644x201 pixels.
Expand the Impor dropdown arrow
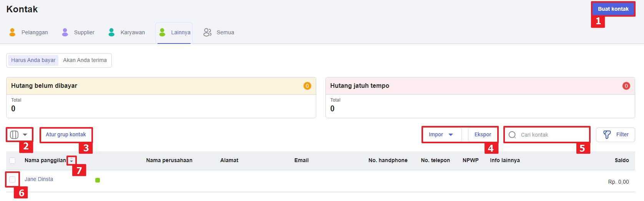(x=451, y=135)
